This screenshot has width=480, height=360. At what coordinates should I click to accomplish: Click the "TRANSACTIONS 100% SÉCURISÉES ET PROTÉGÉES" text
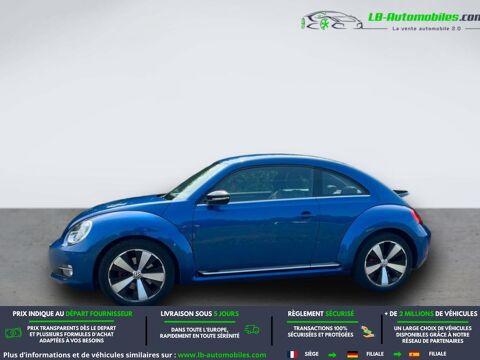pyautogui.click(x=321, y=332)
